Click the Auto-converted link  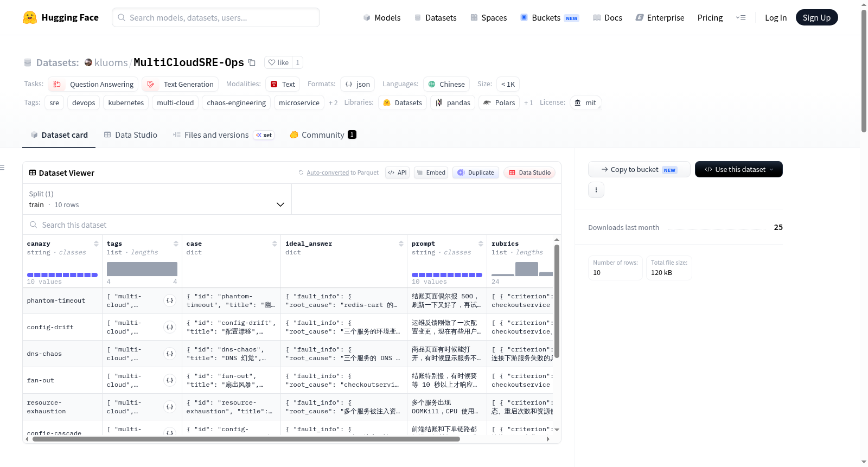(328, 172)
